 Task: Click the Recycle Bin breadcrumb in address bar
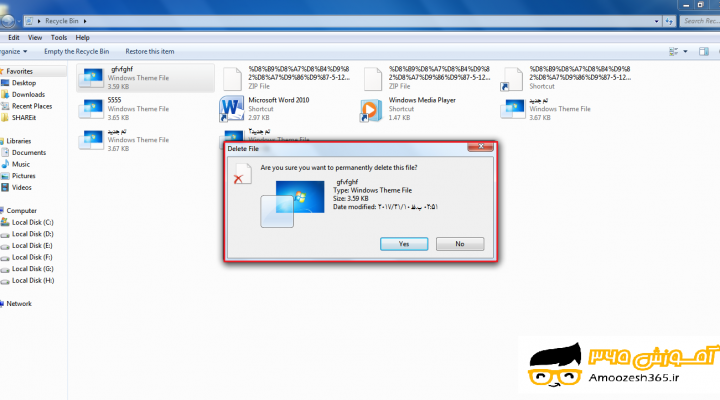tap(62, 21)
